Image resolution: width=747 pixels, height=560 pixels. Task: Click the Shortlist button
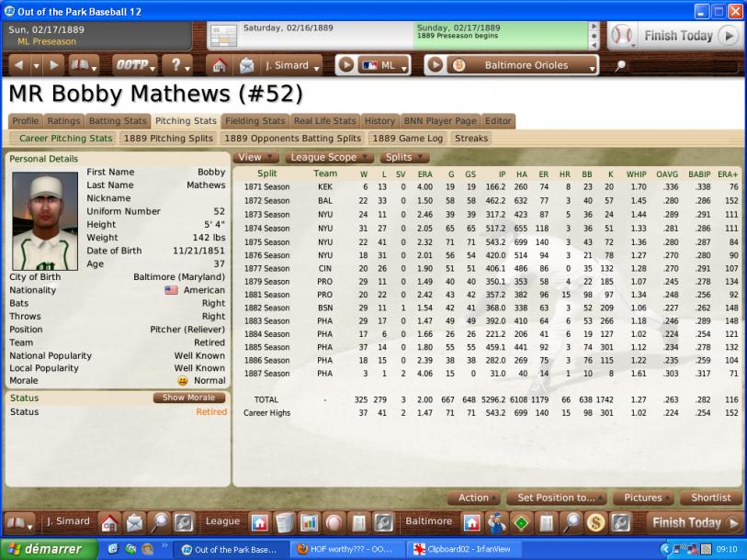coord(709,498)
